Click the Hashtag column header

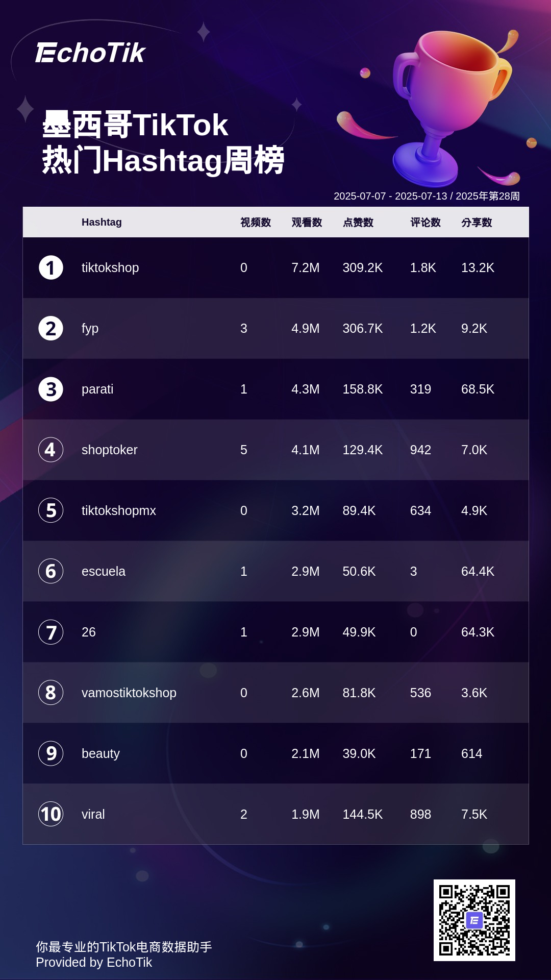tap(102, 223)
